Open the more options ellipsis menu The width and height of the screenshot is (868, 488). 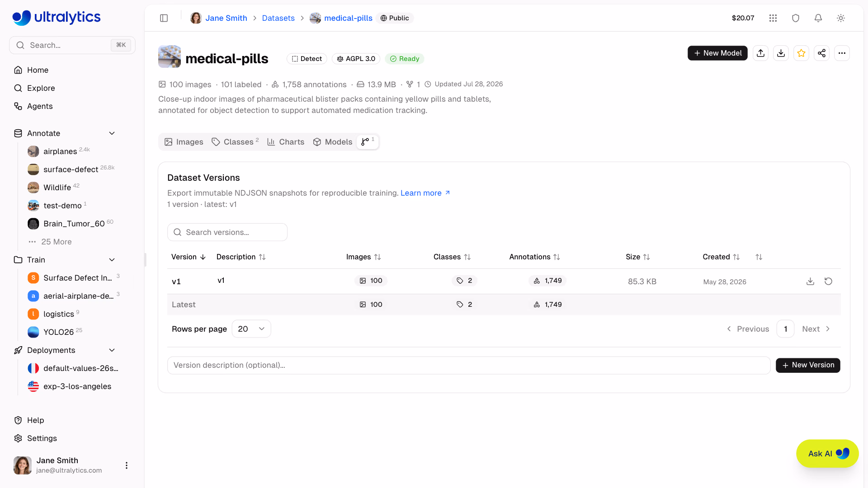point(842,53)
